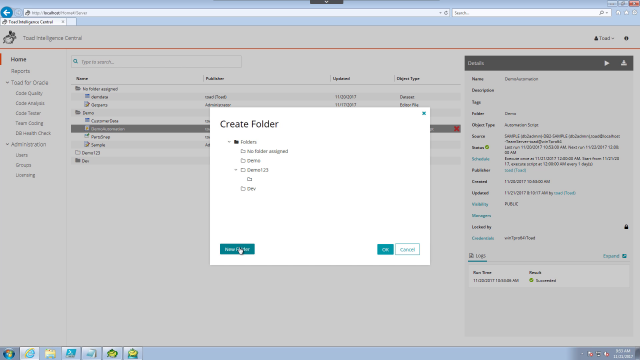This screenshot has width=640, height=360.
Task: Open Users under Administration
Action: pos(22,155)
